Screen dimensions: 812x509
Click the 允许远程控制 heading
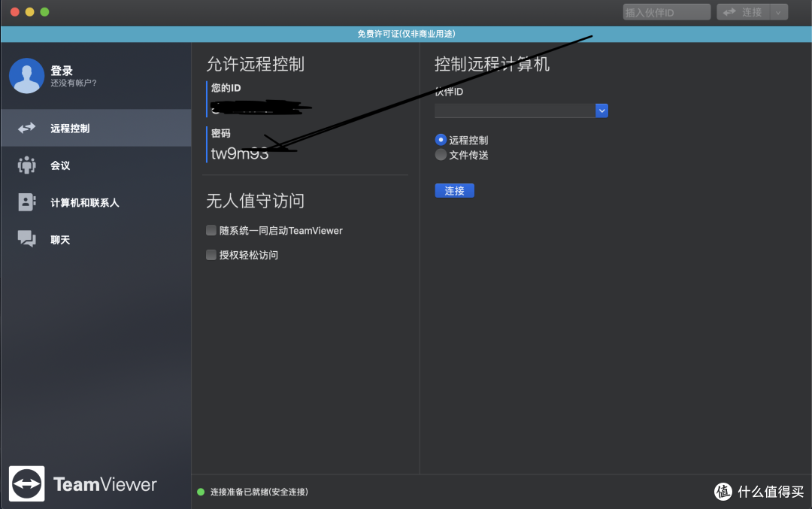coord(256,64)
